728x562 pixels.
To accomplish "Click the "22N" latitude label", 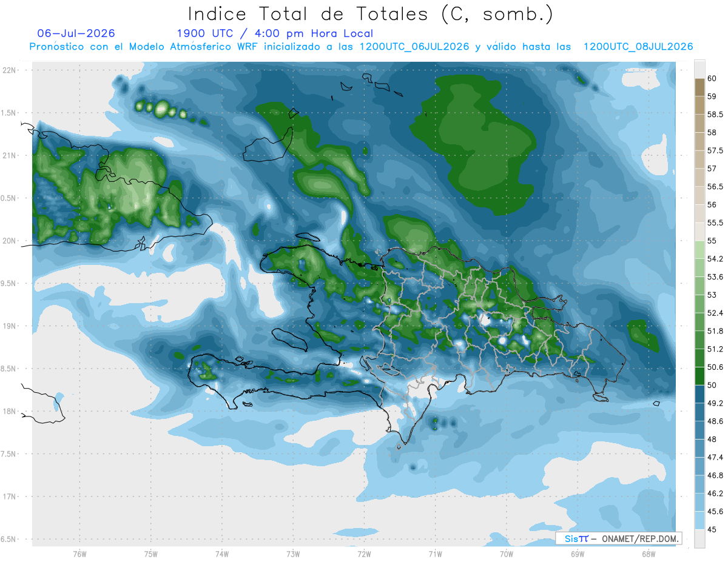I will [x=10, y=70].
